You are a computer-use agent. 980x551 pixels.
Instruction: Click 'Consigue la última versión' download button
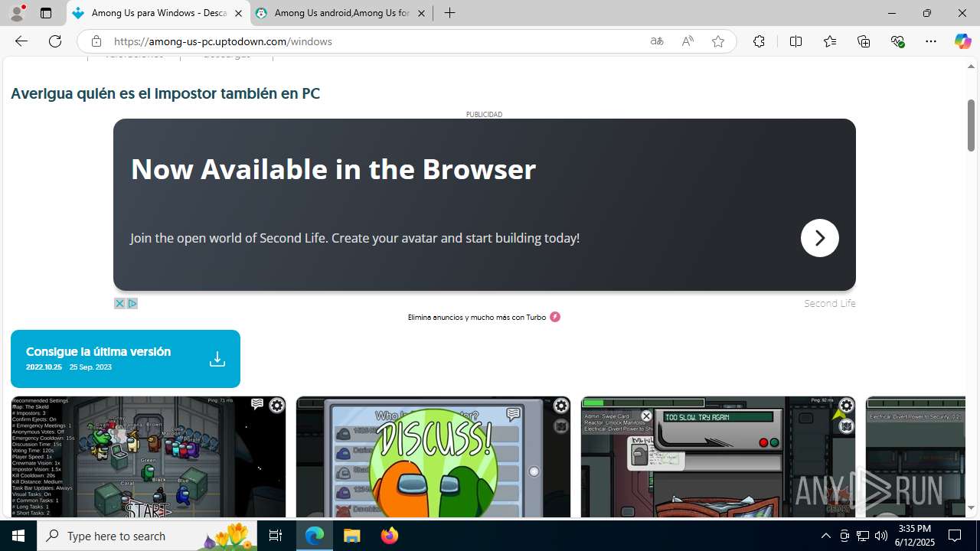coord(126,359)
